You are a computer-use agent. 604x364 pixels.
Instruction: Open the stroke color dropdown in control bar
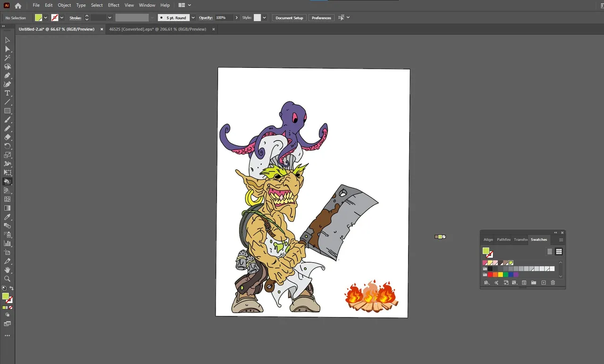tap(62, 17)
